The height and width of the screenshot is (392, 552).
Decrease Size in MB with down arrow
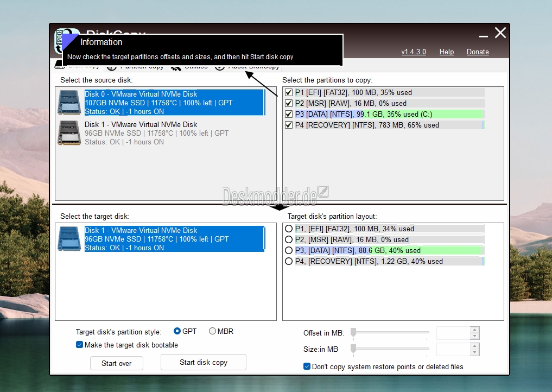point(474,352)
